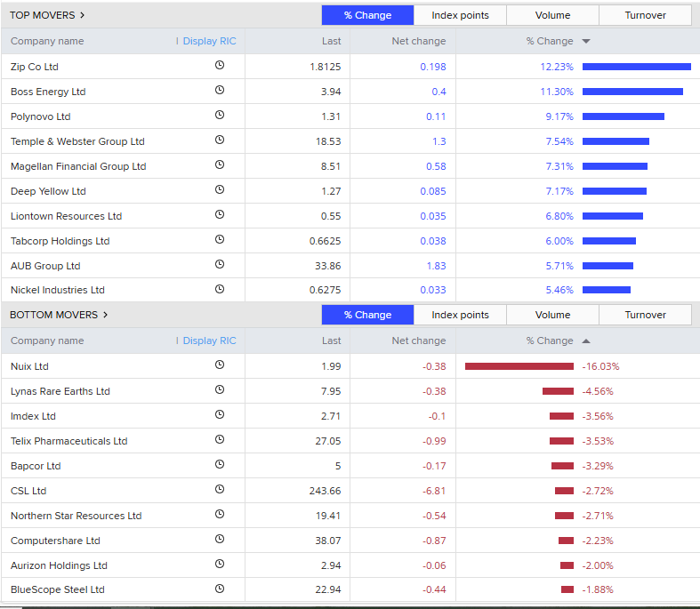Click clock icon for Liontown Resources Ltd
The image size is (700, 609).
[219, 214]
